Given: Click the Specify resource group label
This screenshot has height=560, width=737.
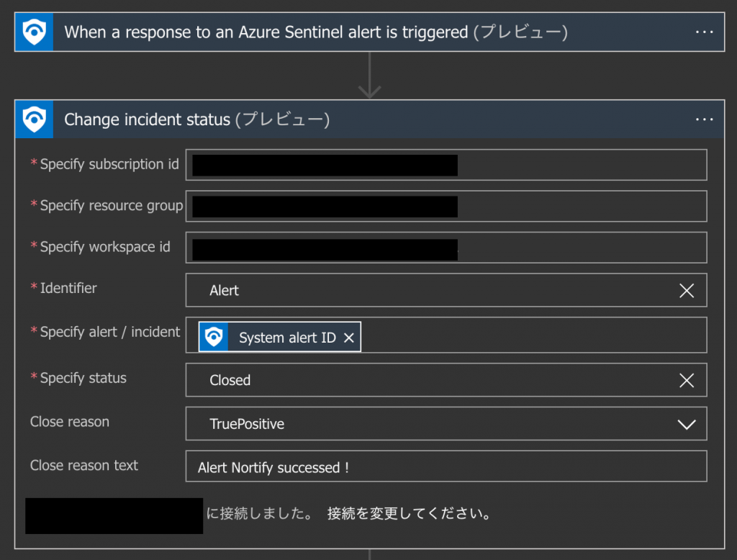Looking at the screenshot, I should [111, 205].
